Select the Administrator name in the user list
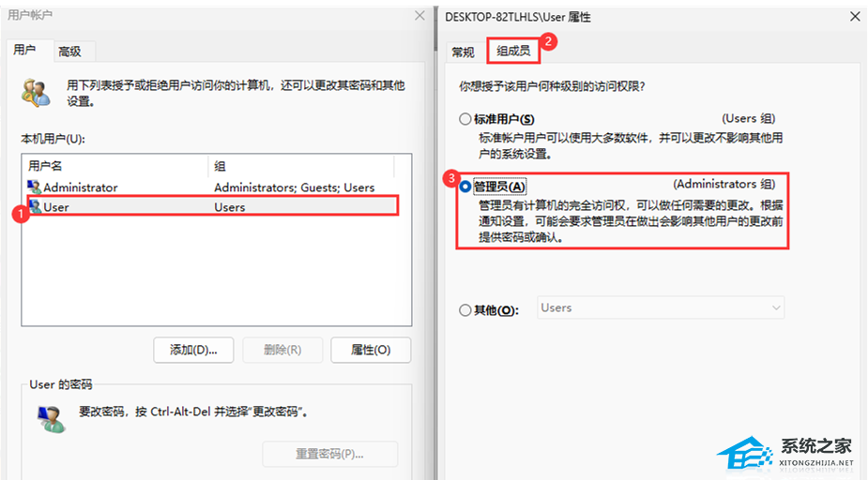868x480 pixels. tap(81, 187)
